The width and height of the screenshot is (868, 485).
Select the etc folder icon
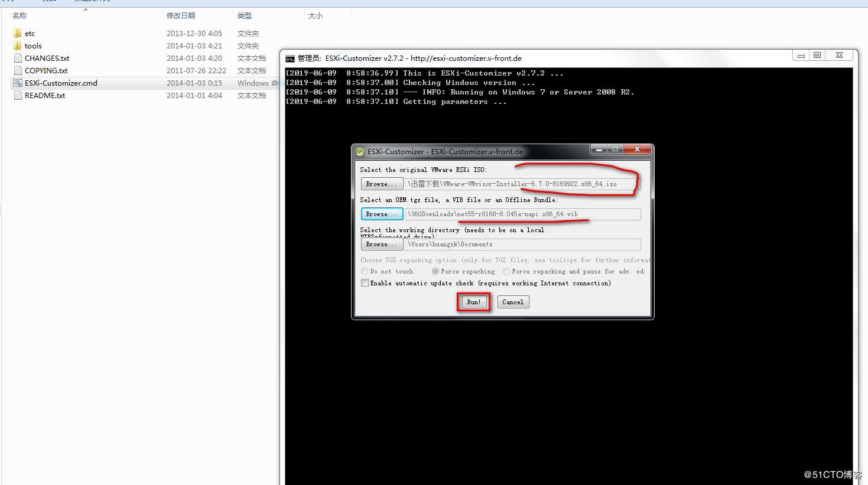17,33
